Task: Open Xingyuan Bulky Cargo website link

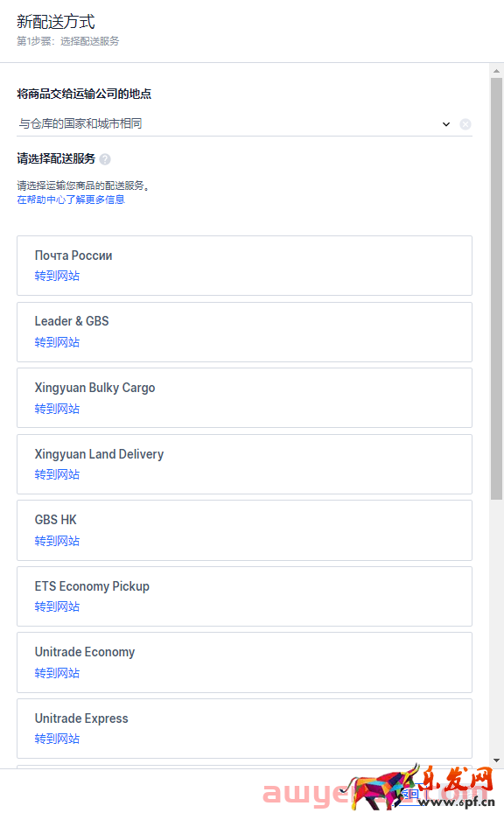Action: tap(57, 409)
